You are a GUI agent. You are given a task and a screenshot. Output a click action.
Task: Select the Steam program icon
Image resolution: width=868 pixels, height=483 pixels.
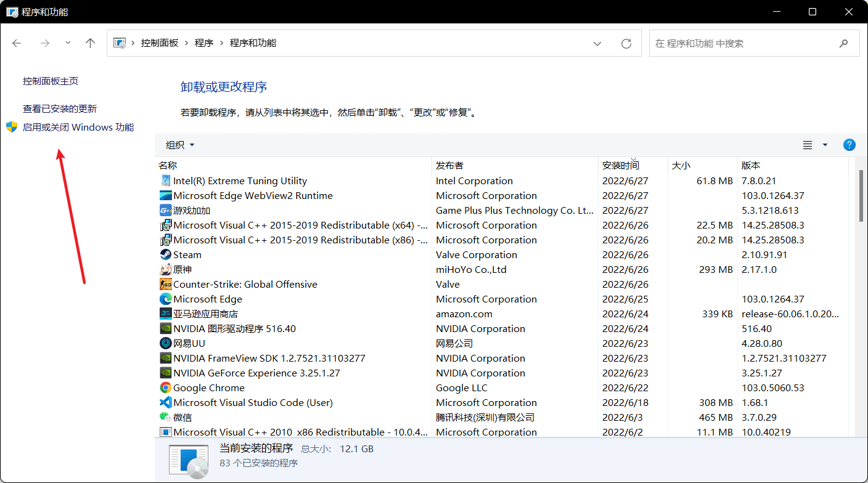pyautogui.click(x=165, y=254)
